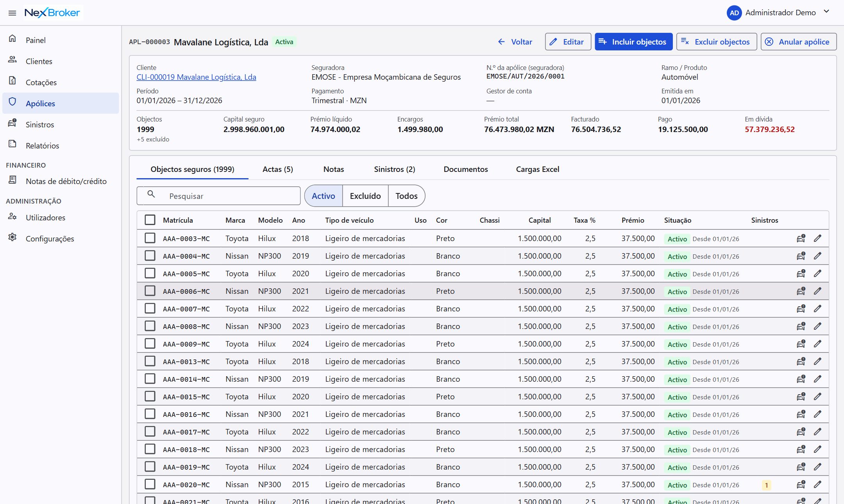Register claim for AAA-0015-MC row

[801, 397]
